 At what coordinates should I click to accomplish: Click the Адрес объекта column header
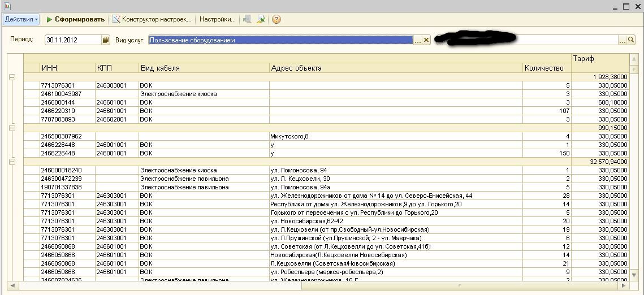396,68
